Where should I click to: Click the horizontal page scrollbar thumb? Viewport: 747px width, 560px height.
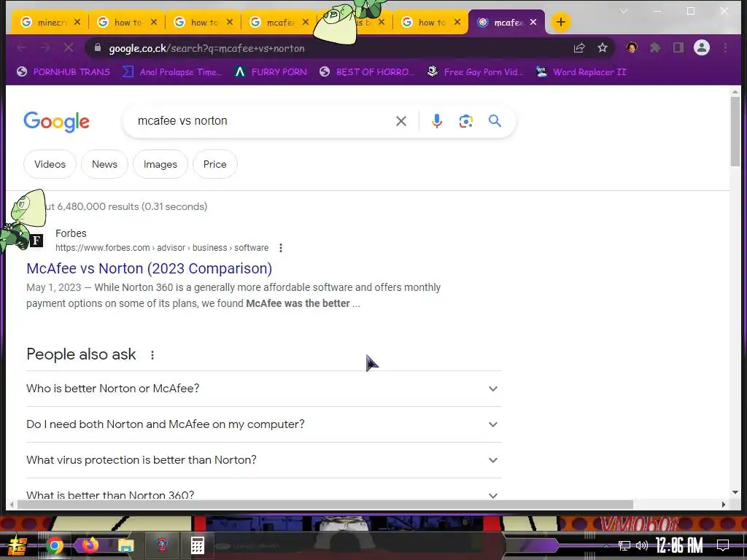[x=325, y=505]
